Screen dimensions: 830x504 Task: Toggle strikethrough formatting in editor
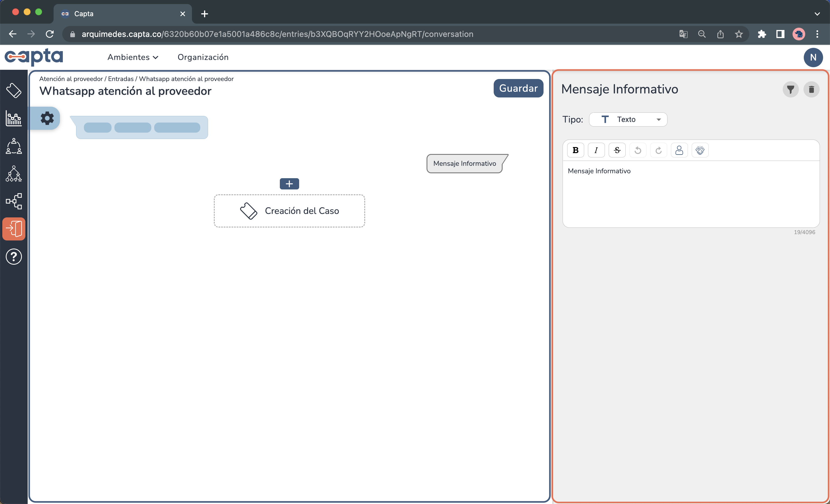(617, 150)
